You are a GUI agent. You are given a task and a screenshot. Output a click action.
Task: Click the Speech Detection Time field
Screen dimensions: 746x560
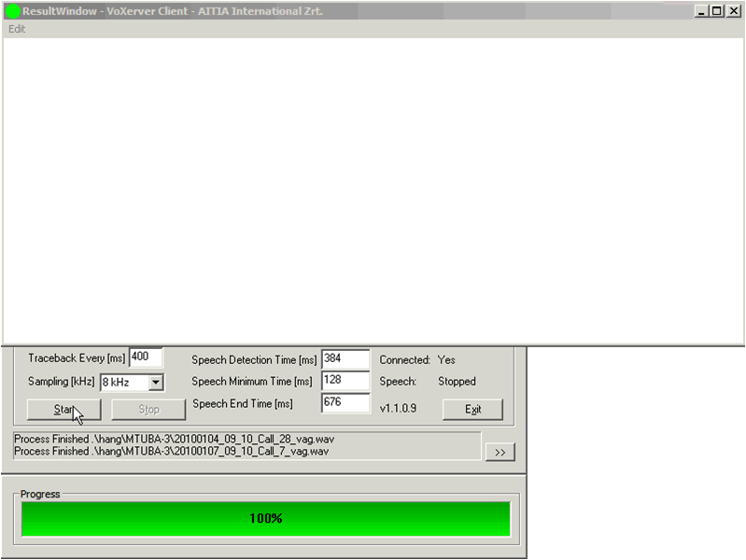(x=345, y=359)
